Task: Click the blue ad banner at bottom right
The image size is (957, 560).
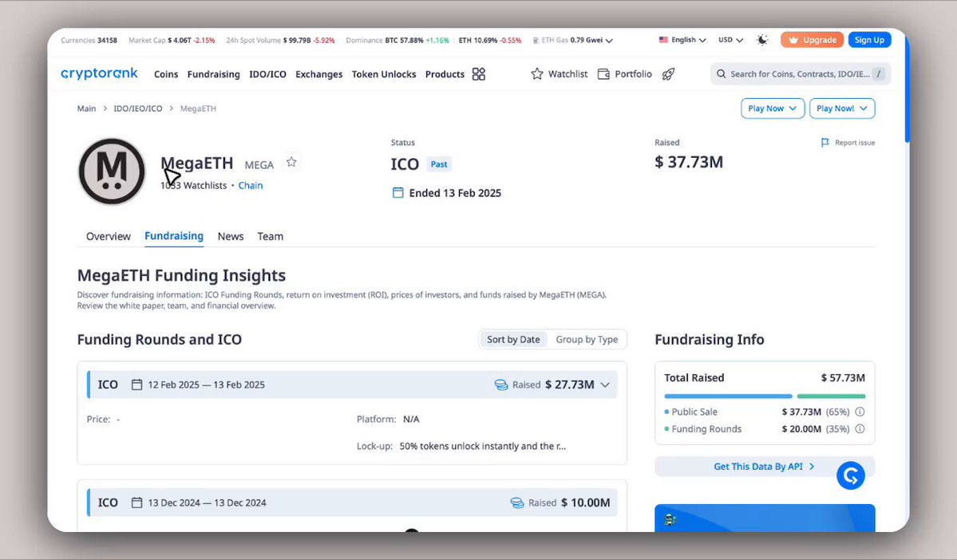Action: pos(765,518)
